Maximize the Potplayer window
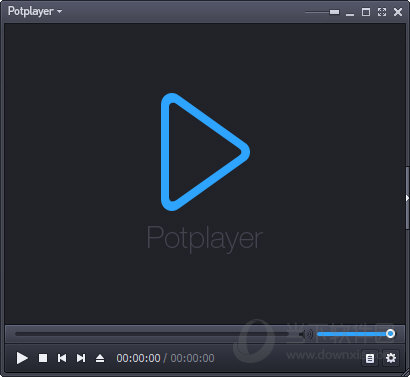Image resolution: width=410 pixels, height=377 pixels. [366, 12]
